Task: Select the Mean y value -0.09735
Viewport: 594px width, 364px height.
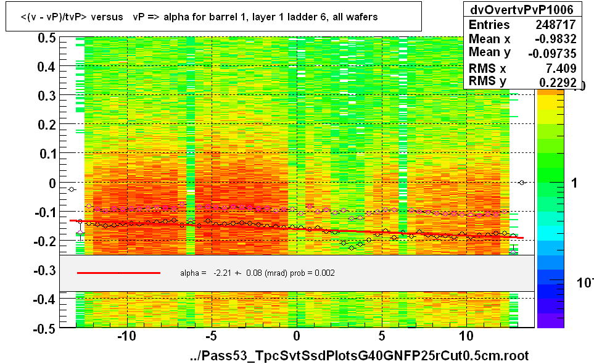Action: coord(552,54)
